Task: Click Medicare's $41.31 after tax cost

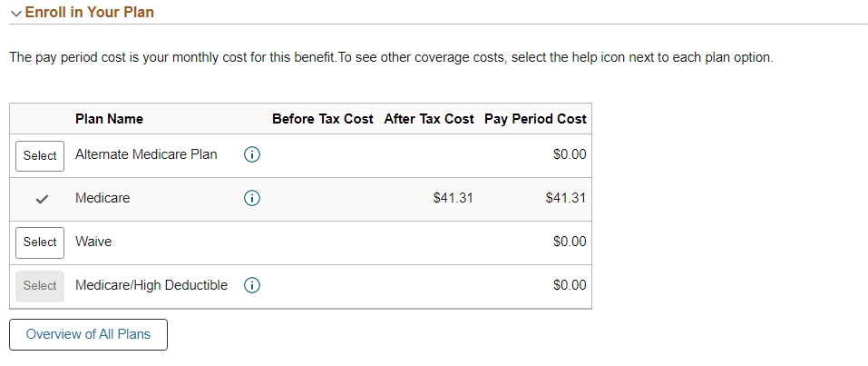Action: pyautogui.click(x=453, y=198)
